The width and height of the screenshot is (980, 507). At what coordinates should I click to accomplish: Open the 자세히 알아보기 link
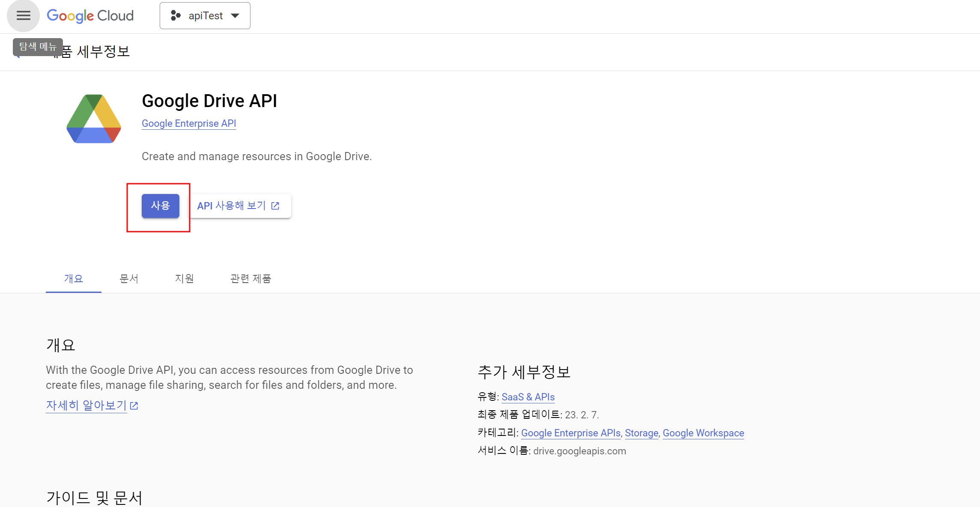point(86,405)
